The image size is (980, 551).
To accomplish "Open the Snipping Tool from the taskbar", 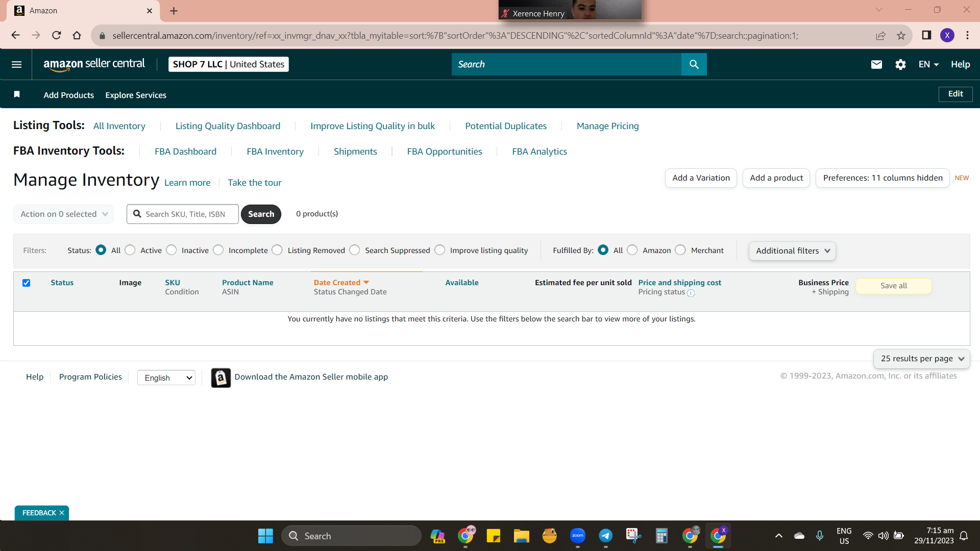I will 633,536.
